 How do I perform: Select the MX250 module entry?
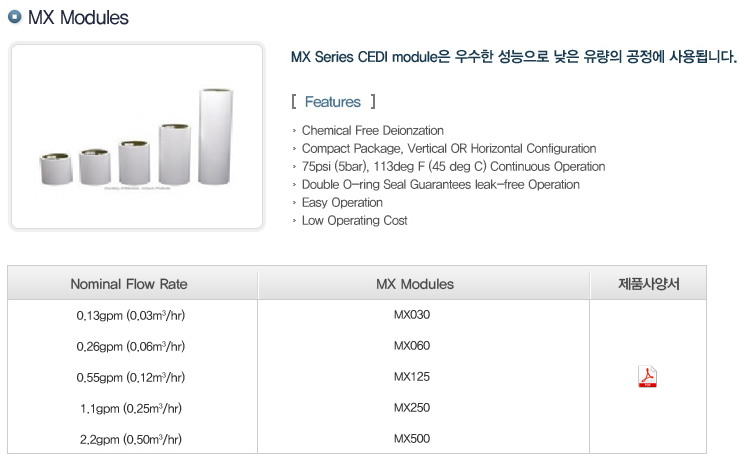pos(412,407)
